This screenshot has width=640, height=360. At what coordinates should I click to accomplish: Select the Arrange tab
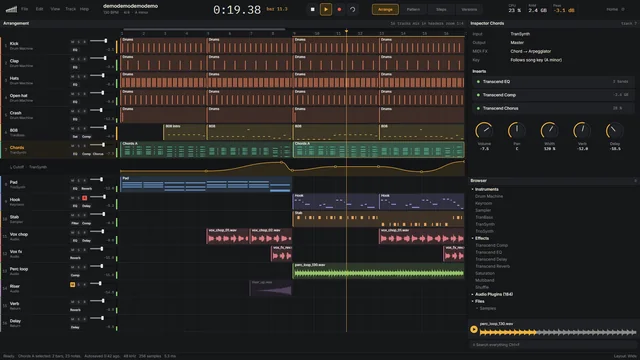tap(385, 9)
